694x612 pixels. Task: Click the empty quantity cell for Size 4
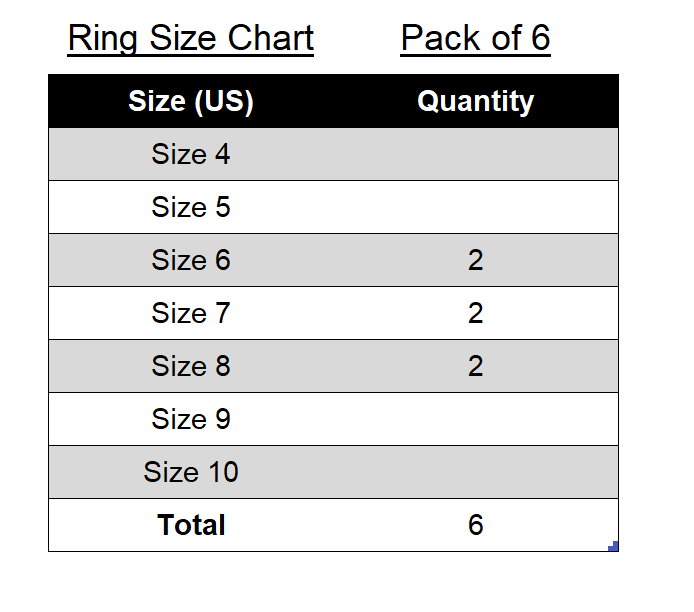pos(475,154)
